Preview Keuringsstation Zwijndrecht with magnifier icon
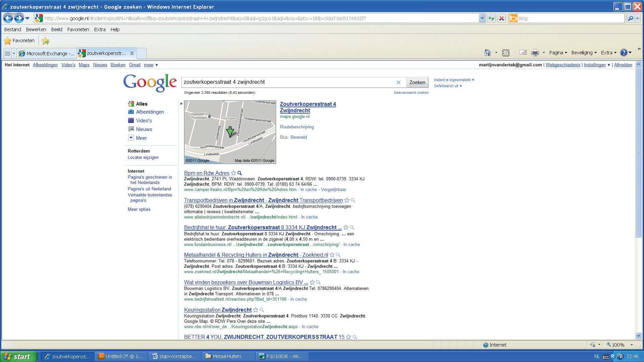The image size is (644, 362). point(262,310)
